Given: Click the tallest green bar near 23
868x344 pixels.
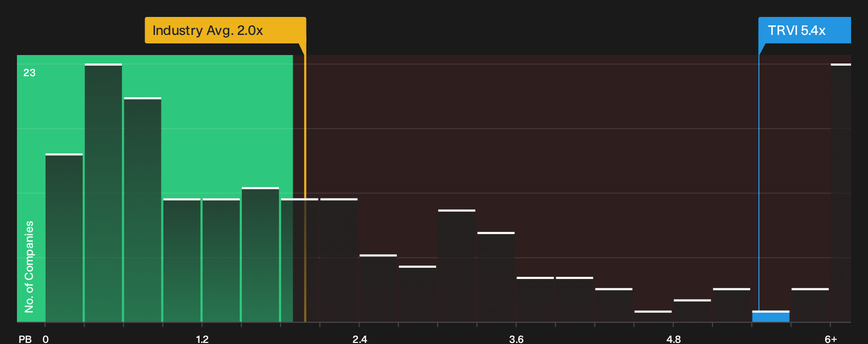Looking at the screenshot, I should [x=103, y=193].
